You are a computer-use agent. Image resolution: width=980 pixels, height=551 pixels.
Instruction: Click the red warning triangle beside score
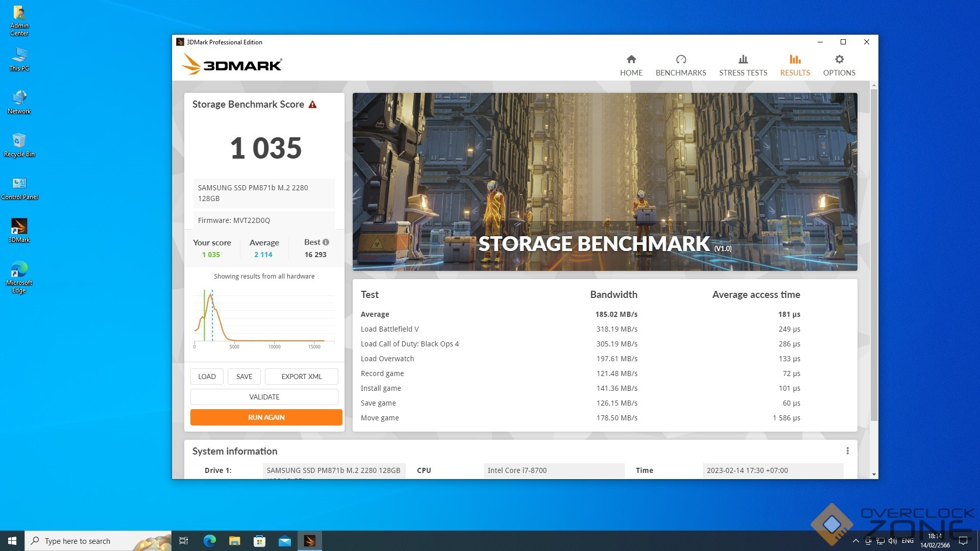click(x=312, y=105)
